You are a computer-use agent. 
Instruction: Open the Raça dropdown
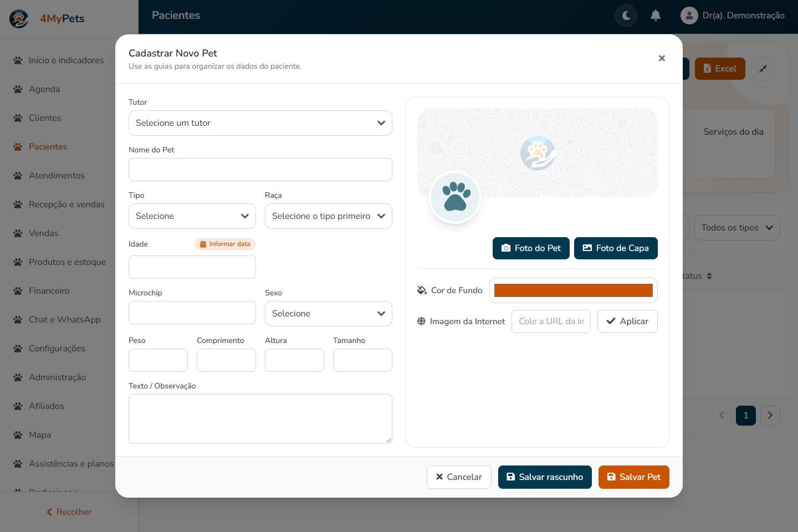click(x=329, y=216)
